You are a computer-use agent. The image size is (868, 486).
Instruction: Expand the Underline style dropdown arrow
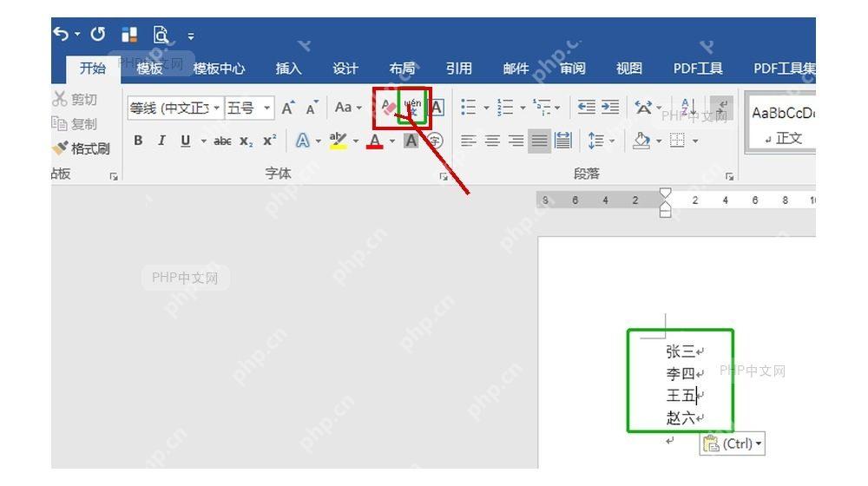click(203, 141)
